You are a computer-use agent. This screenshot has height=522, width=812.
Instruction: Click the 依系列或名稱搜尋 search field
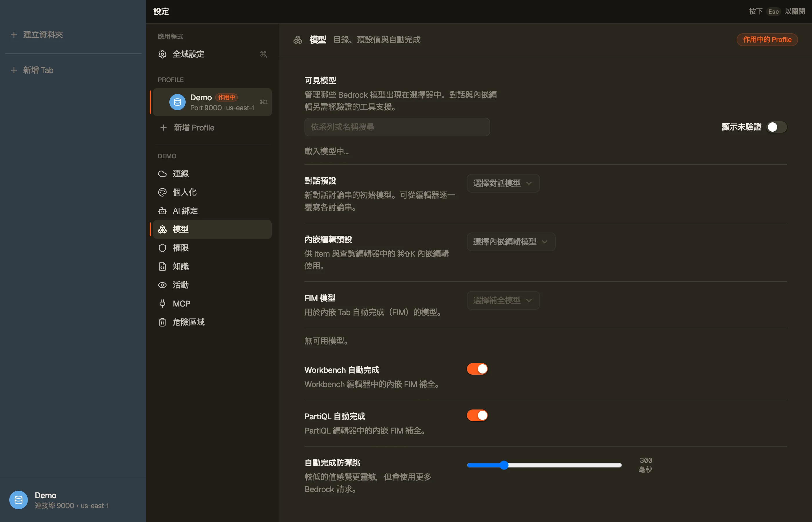pyautogui.click(x=397, y=127)
